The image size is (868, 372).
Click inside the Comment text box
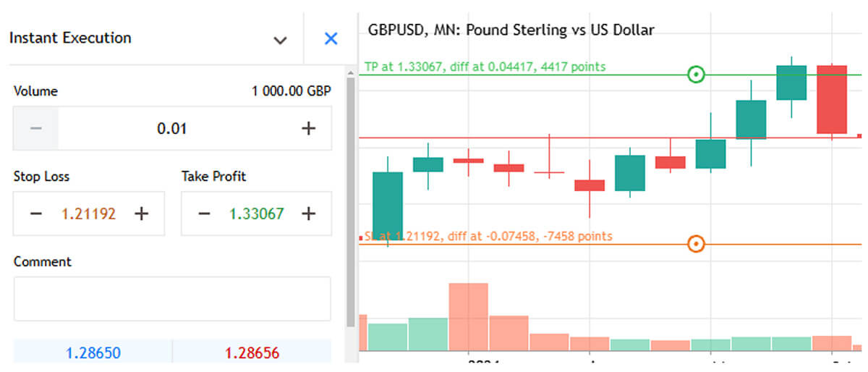click(172, 298)
